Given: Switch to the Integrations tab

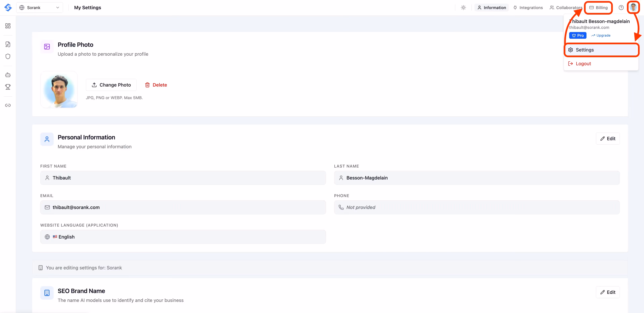Looking at the screenshot, I should [528, 8].
